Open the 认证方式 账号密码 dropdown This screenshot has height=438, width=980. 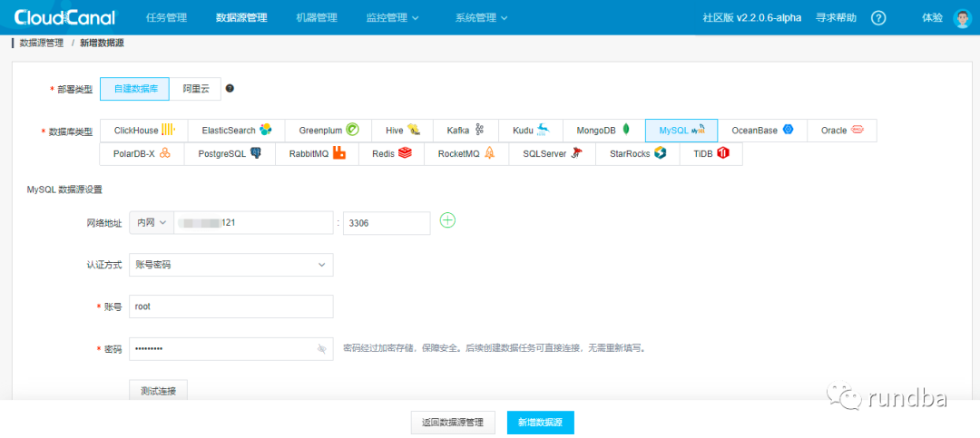[x=231, y=265]
